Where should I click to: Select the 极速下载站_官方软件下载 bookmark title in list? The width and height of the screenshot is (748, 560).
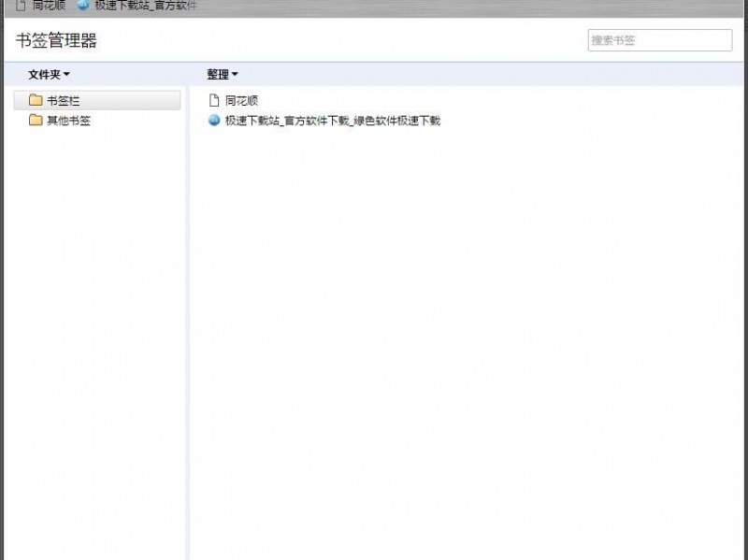coord(332,120)
